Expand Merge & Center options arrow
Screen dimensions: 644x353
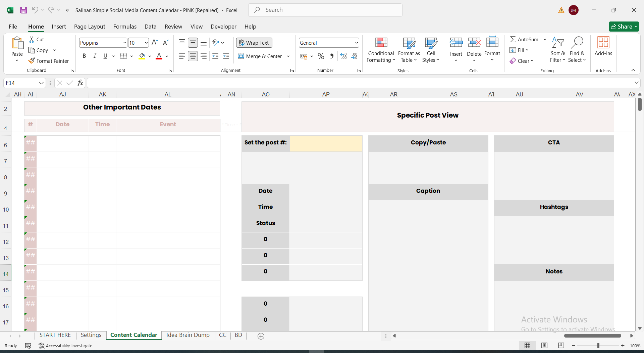pos(288,56)
